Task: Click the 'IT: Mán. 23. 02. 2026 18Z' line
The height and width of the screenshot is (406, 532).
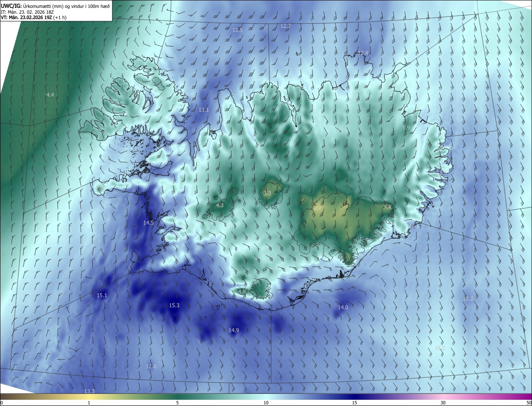Action: [27, 12]
